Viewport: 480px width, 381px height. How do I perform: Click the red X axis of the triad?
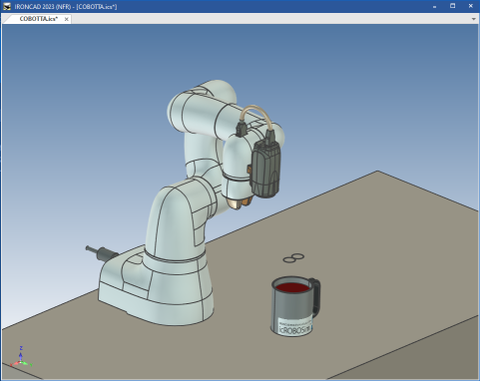point(15,364)
